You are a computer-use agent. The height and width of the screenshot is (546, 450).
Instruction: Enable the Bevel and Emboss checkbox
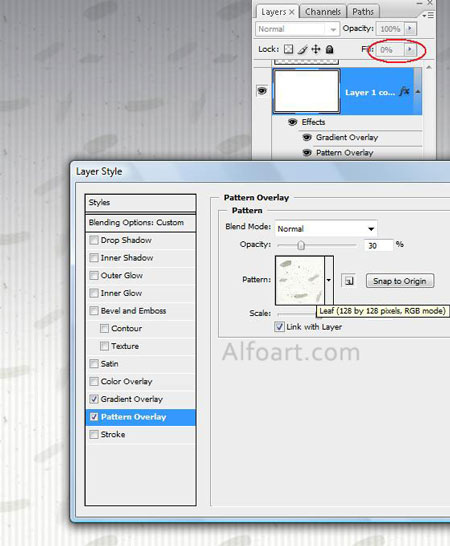(94, 311)
